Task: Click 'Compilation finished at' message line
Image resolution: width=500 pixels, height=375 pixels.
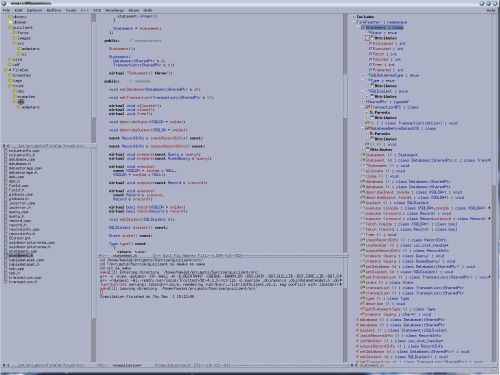Action: pyautogui.click(x=147, y=296)
